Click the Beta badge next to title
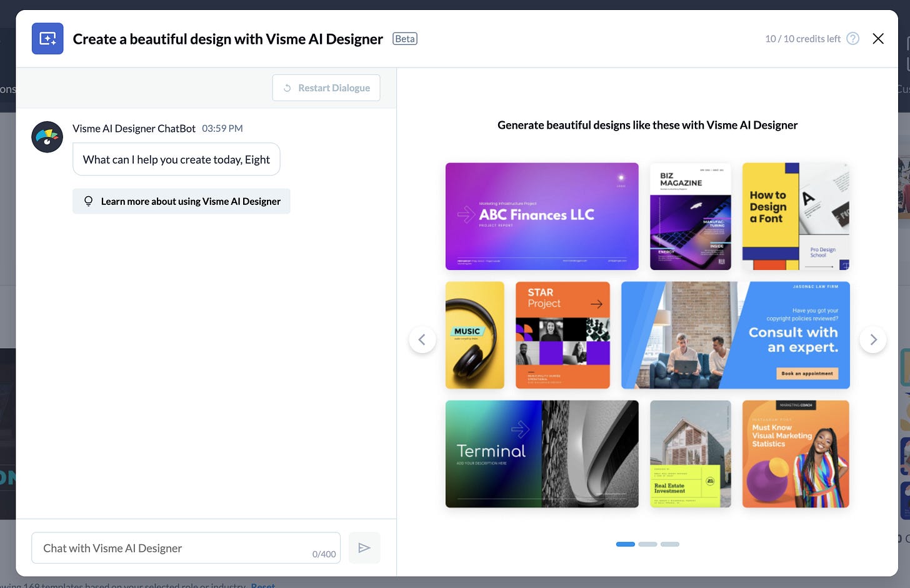The width and height of the screenshot is (910, 588). point(405,39)
